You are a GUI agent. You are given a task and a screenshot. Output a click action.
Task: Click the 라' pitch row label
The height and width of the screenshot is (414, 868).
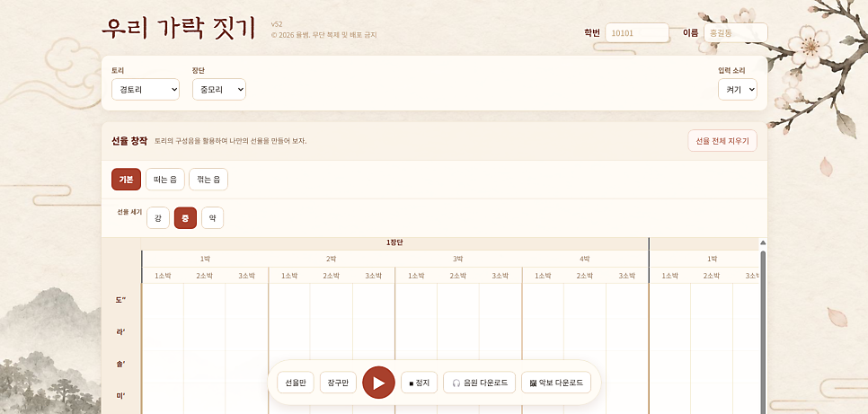click(x=120, y=331)
